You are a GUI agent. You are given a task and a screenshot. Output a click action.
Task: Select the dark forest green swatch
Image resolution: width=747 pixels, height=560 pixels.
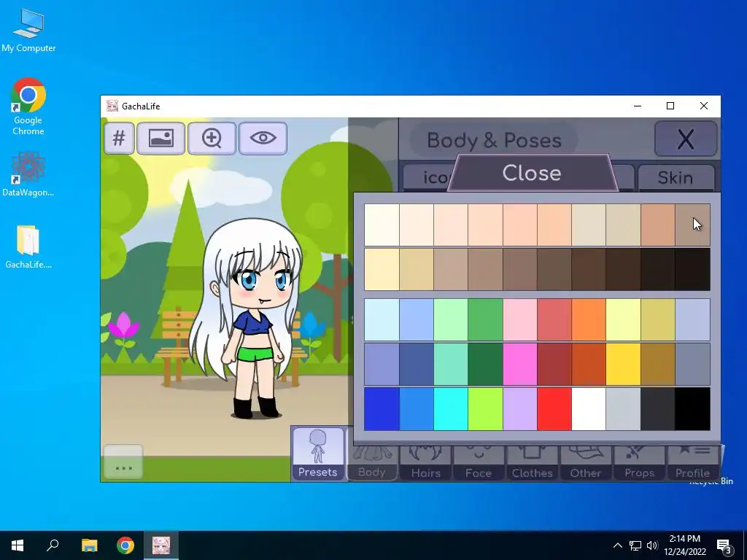pos(485,365)
